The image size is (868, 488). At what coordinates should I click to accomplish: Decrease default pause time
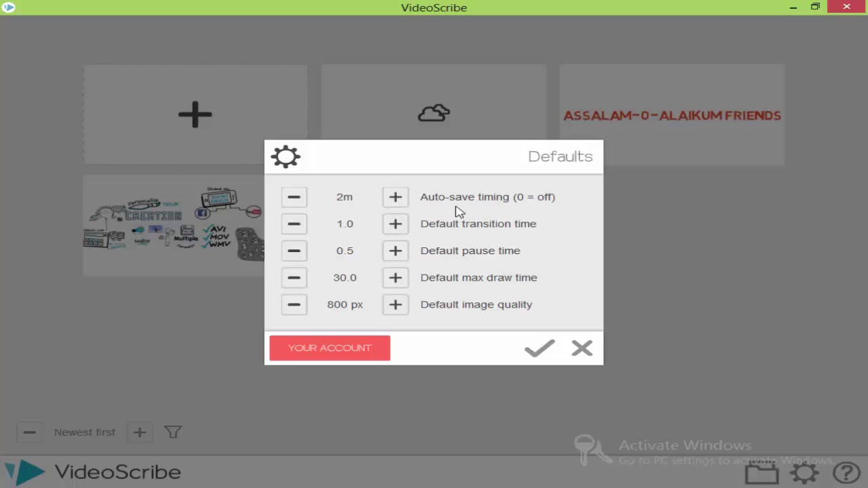coord(294,251)
